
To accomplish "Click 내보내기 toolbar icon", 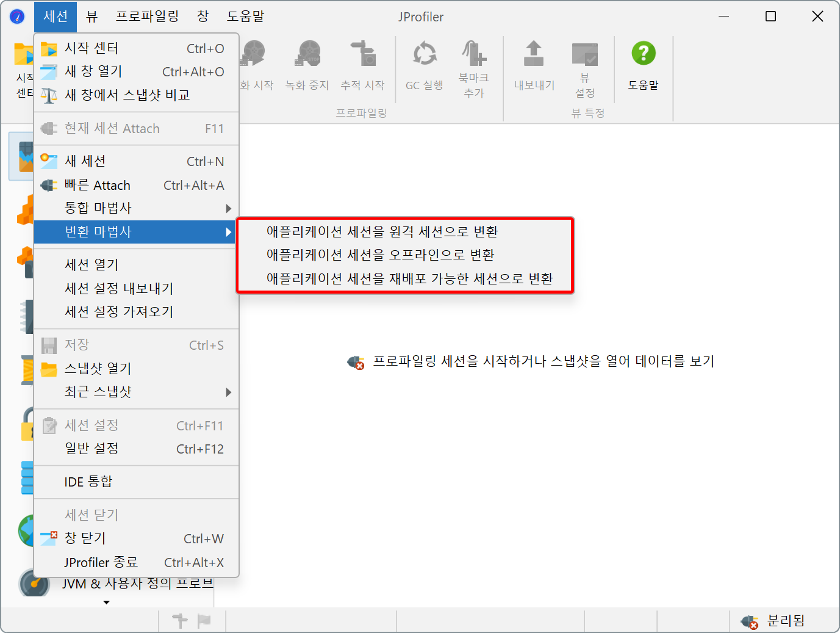I will click(534, 54).
